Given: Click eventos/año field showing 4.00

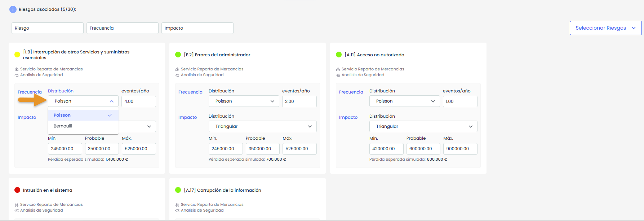Looking at the screenshot, I should click(139, 101).
